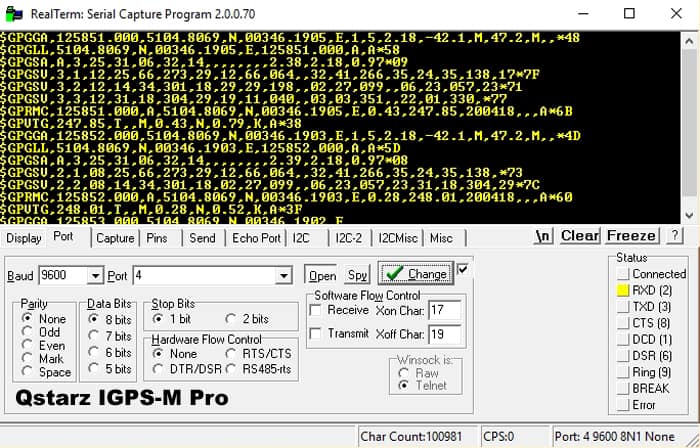Click the CTS (8) status indicator

pyautogui.click(x=623, y=323)
